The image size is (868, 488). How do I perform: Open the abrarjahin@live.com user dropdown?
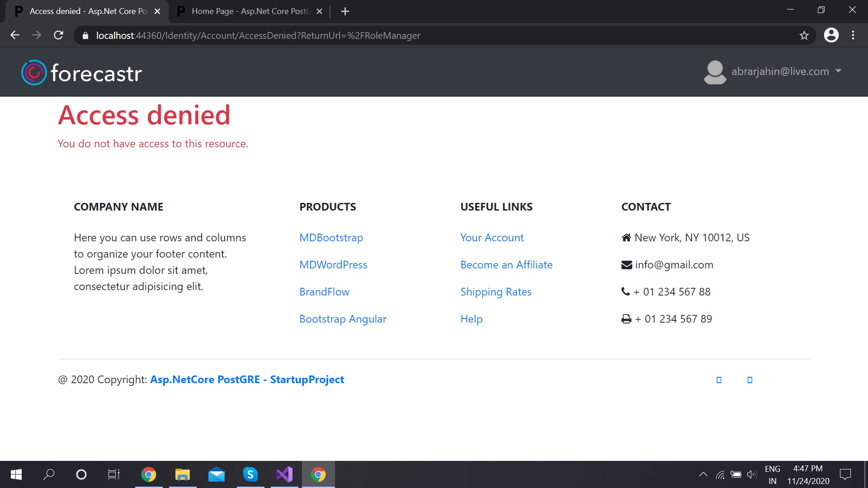(x=786, y=71)
